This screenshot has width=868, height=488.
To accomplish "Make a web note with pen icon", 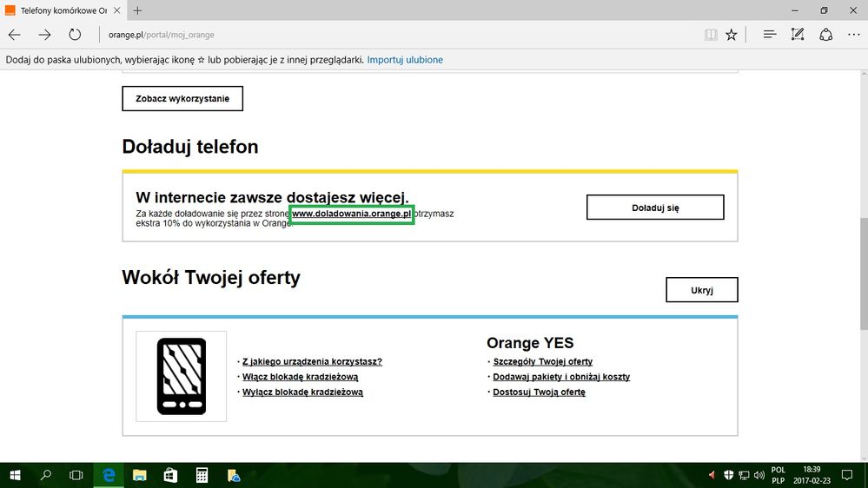I will (797, 35).
